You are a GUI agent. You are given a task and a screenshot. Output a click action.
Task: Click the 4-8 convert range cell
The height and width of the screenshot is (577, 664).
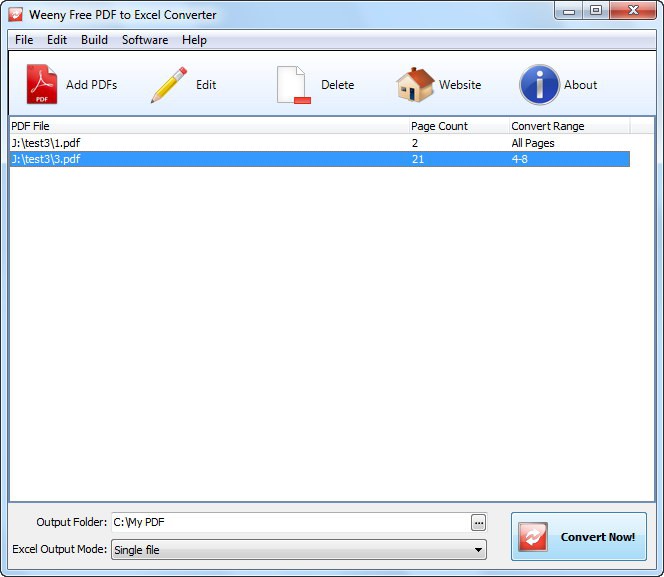click(x=520, y=159)
